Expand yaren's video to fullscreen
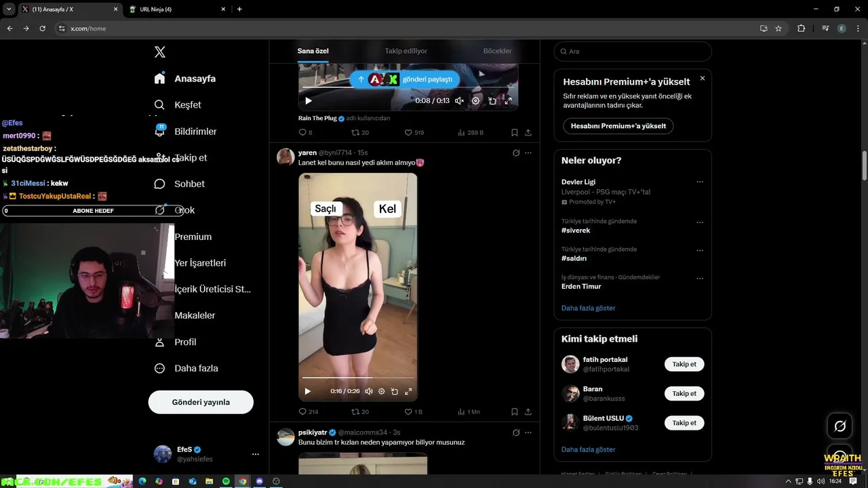This screenshot has height=488, width=868. [408, 391]
